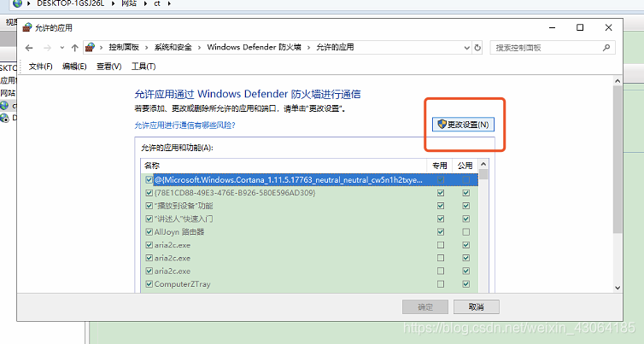Click 网站 in background IIS breadcrumb
This screenshot has height=344, width=644.
coord(129,3)
